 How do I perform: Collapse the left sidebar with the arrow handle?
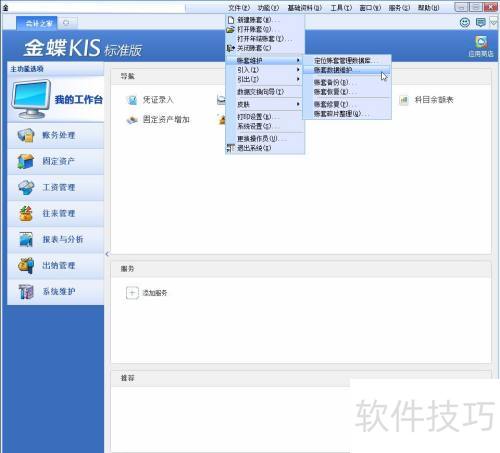pos(107,254)
